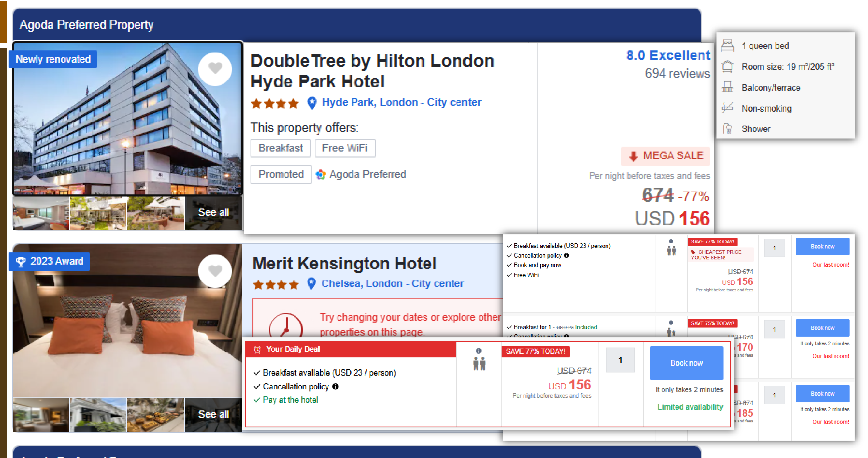The width and height of the screenshot is (868, 458).
Task: Select the Breakfast offer tag
Action: tap(280, 148)
